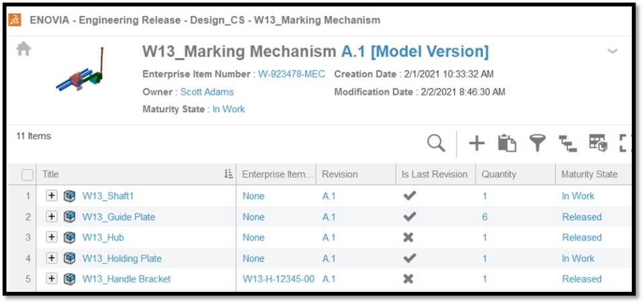Screen dimensions: 644x304
Task: Click the paste clipboard icon
Action: point(506,143)
